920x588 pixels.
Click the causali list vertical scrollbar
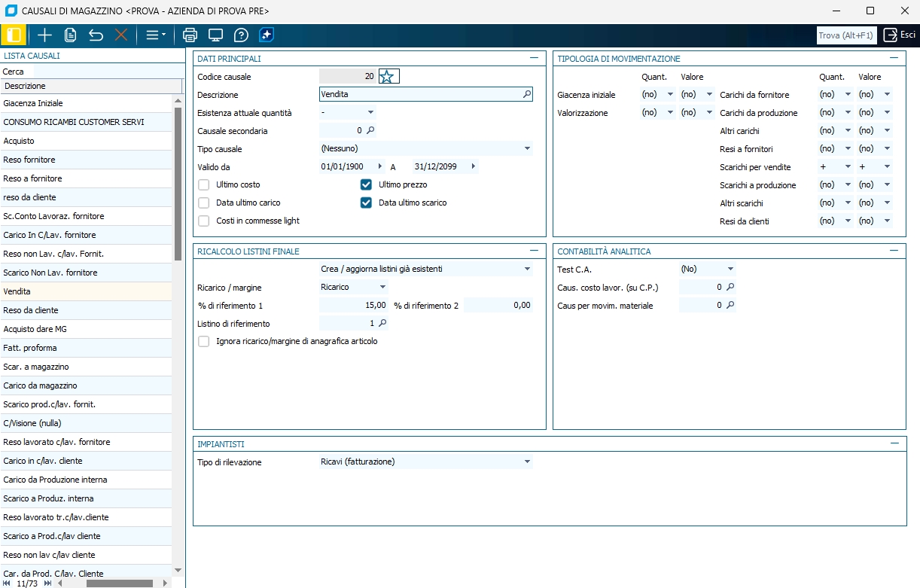point(178,184)
